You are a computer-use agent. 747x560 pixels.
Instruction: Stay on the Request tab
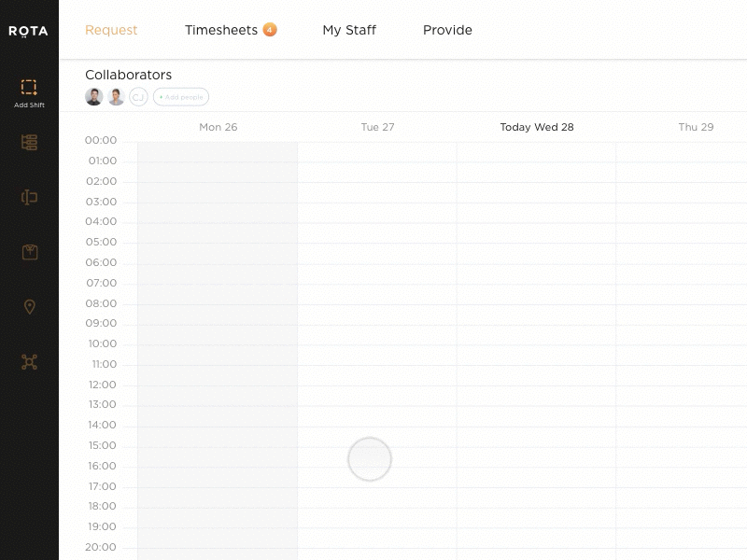pyautogui.click(x=111, y=30)
